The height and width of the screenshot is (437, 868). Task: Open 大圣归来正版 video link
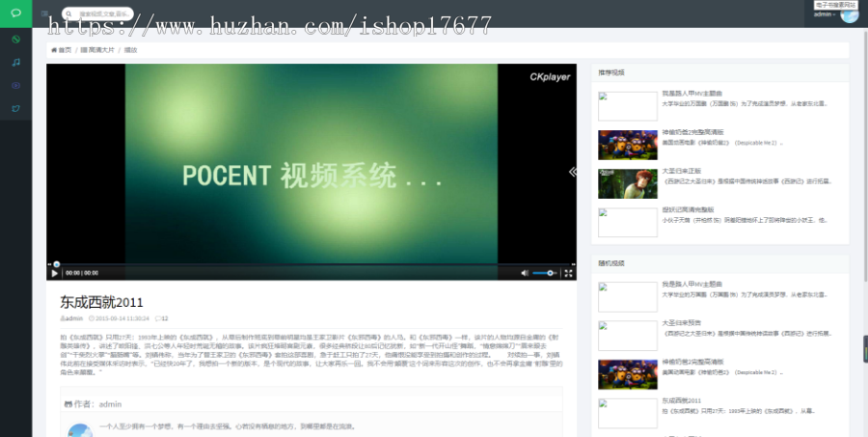tap(682, 171)
